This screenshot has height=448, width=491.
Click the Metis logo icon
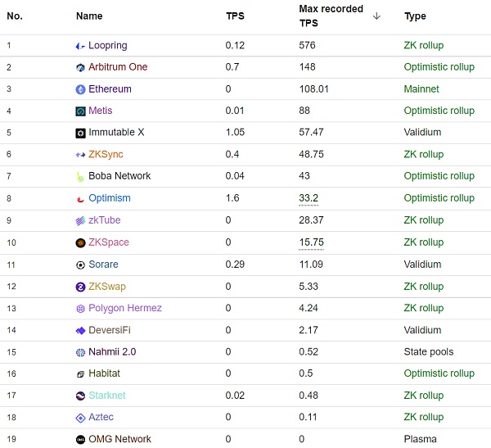(80, 111)
